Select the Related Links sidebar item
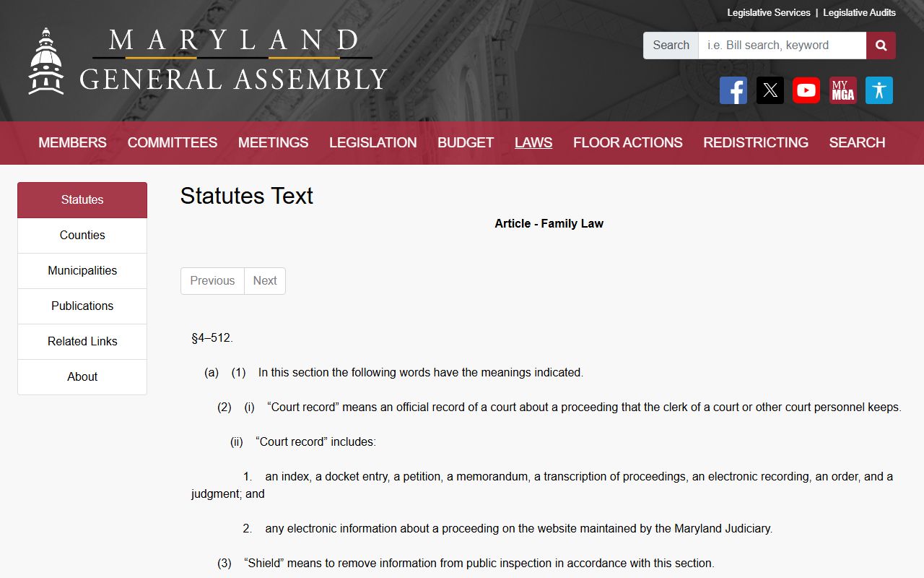Screen dimensions: 924x578 82,342
